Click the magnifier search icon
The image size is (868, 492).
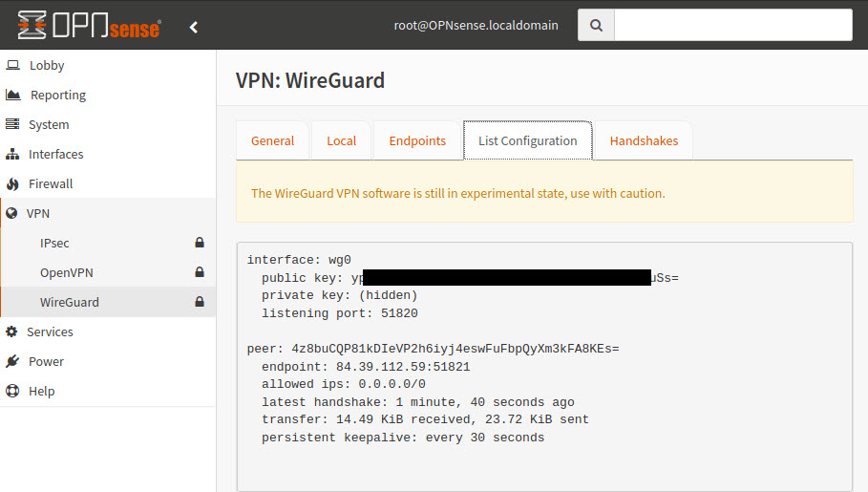[596, 25]
